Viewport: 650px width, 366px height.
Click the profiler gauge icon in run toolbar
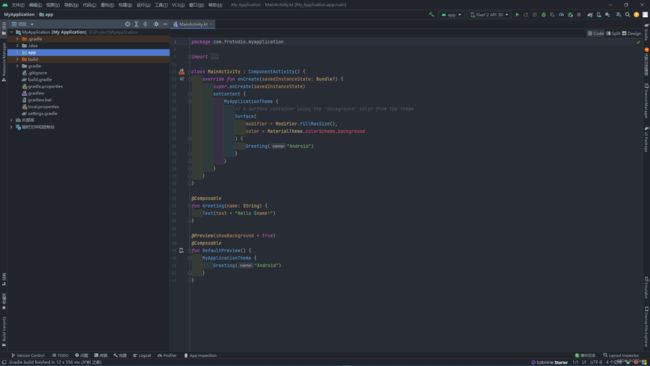pos(561,15)
